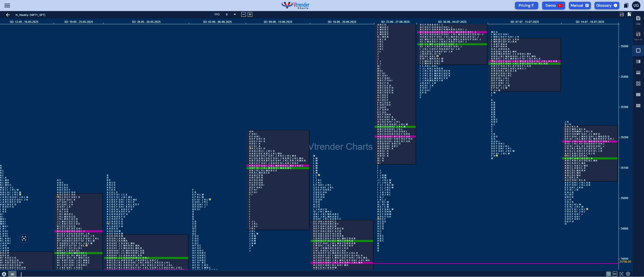Select the stacked rows layout icon
The width and height of the screenshot is (644, 277).
(638, 73)
